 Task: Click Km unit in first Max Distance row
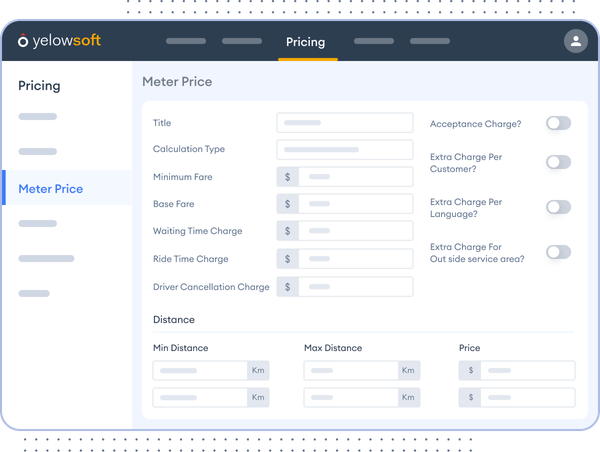coord(408,371)
